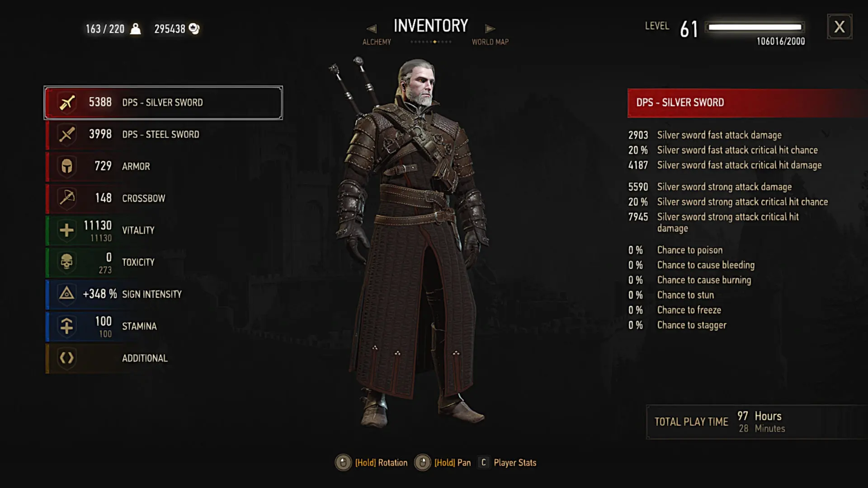
Task: Choose the crossbow stat icon
Action: click(67, 198)
